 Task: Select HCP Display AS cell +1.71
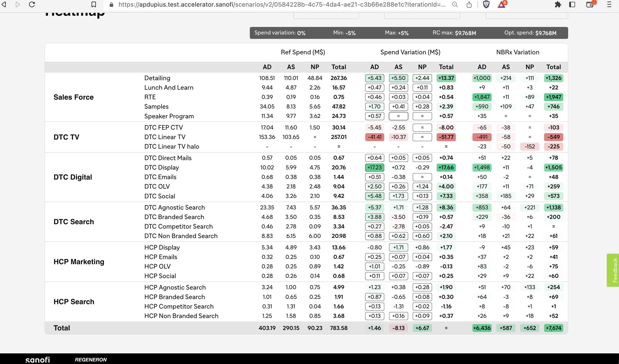tap(398, 247)
